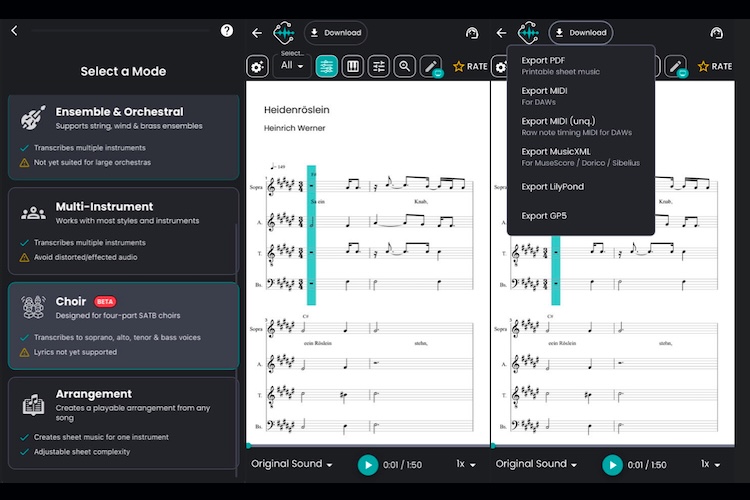
Task: Click the waveform logo in the middle panel
Action: [284, 33]
